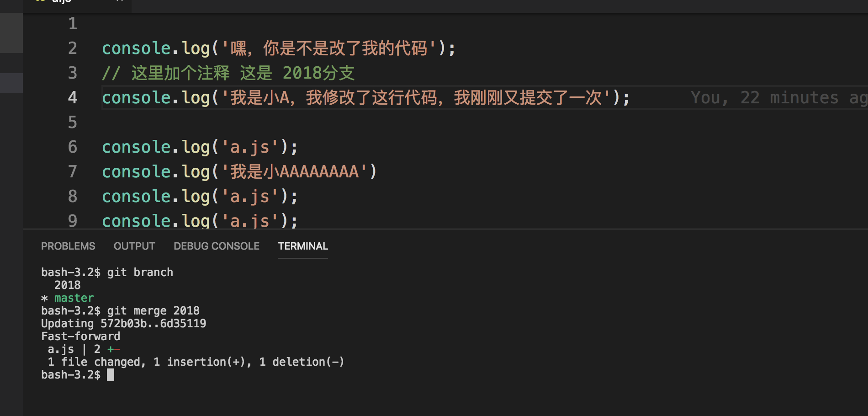The height and width of the screenshot is (416, 868).
Task: Click line number 9 in gutter
Action: coord(73,221)
